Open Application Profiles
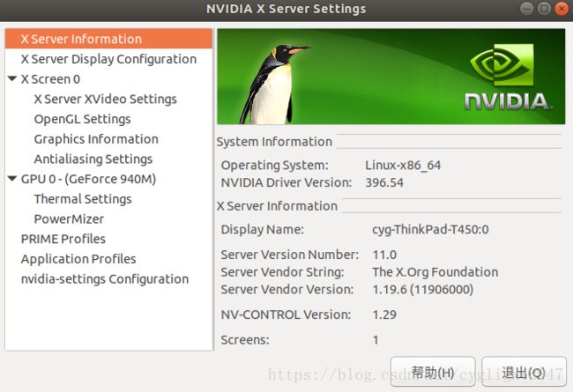 pyautogui.click(x=78, y=259)
